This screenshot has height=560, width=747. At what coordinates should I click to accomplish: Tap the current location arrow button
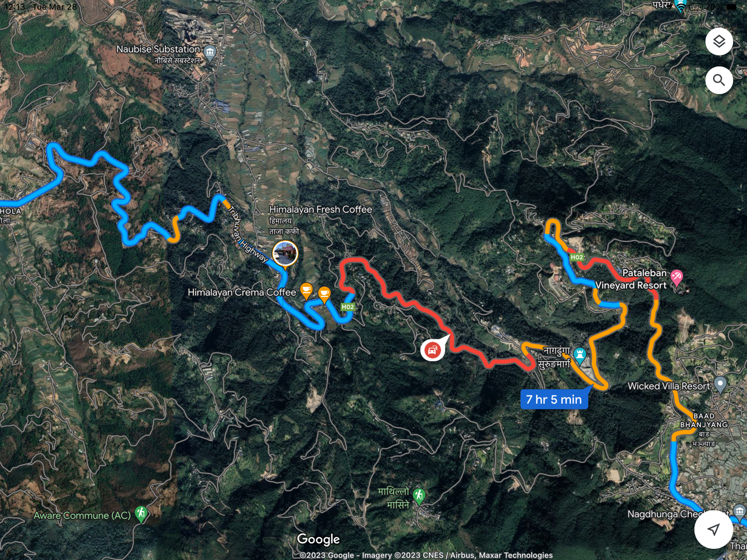(713, 529)
